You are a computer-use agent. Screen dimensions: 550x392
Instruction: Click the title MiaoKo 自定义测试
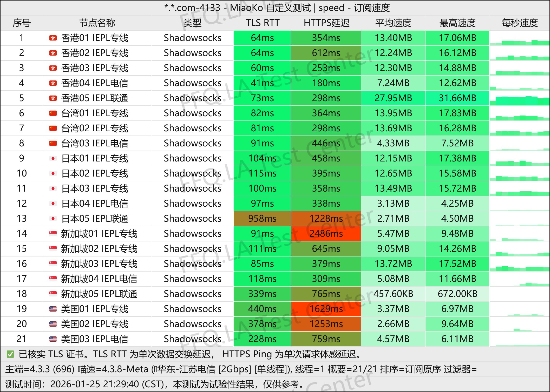[270, 8]
